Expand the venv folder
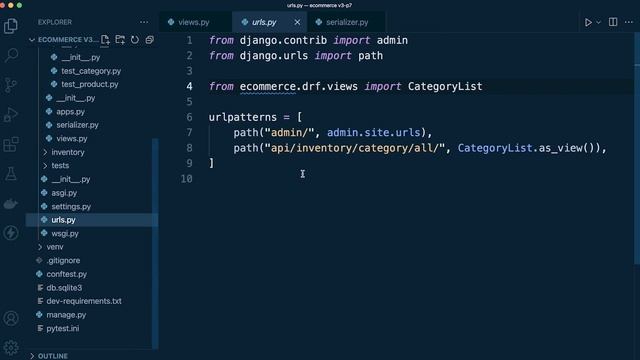640x360 pixels. 55,247
